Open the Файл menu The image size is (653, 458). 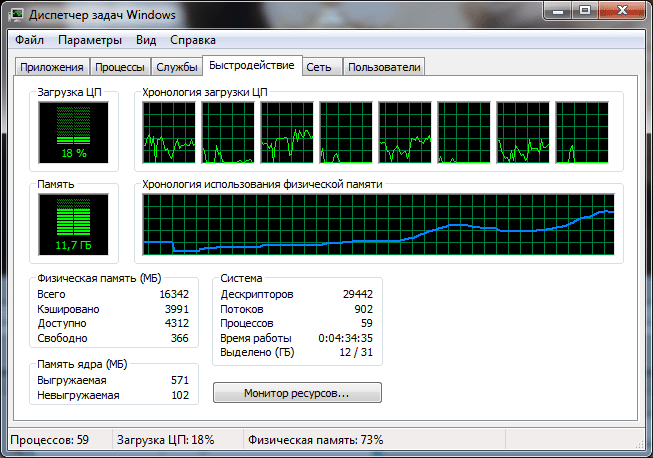pos(29,40)
